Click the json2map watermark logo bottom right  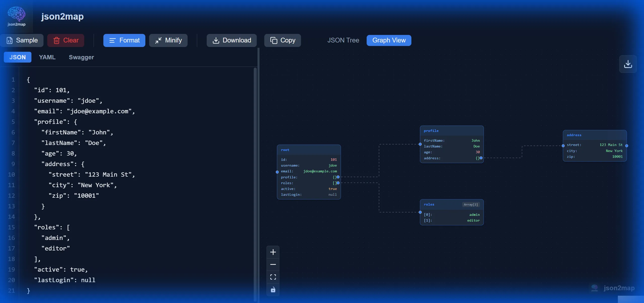594,288
